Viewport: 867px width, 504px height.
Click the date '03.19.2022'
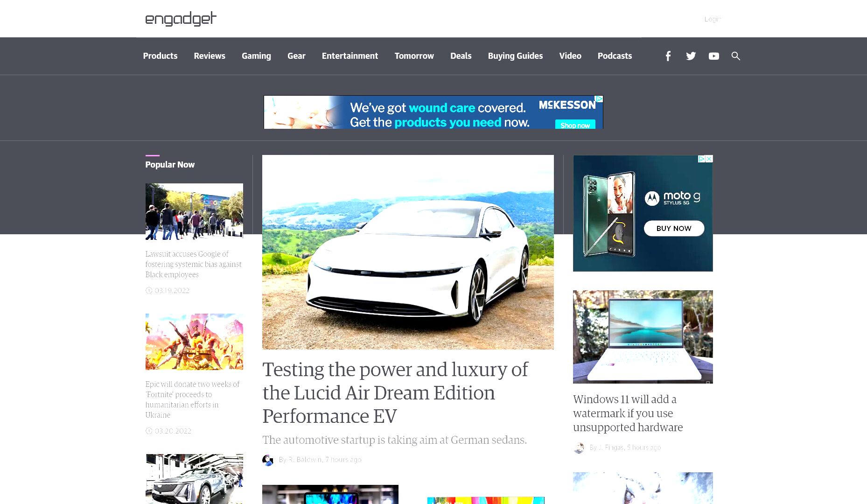pos(172,291)
